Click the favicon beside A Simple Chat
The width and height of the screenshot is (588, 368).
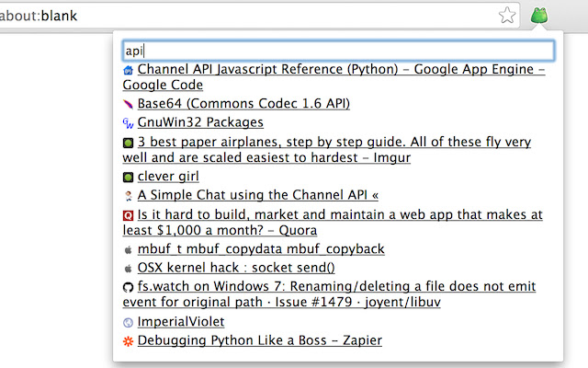tap(128, 196)
